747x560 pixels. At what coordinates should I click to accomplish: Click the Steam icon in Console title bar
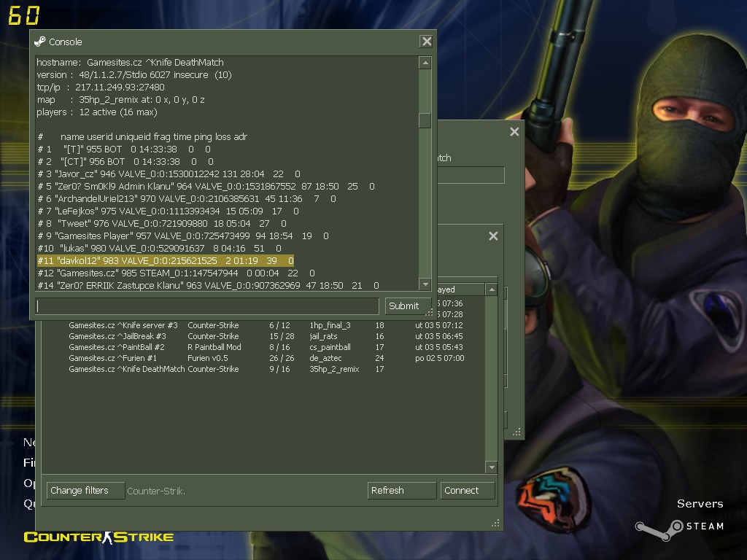click(x=40, y=42)
